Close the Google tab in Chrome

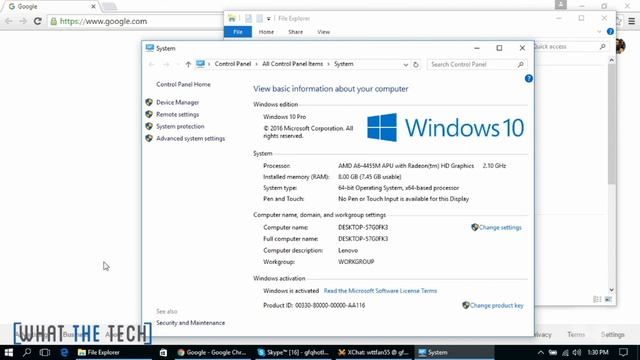[x=93, y=7]
